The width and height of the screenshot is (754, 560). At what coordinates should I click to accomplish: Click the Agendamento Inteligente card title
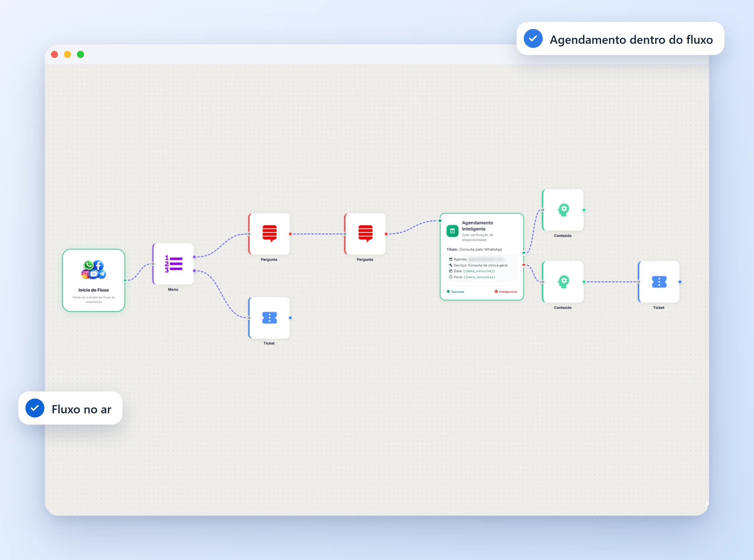click(x=478, y=226)
